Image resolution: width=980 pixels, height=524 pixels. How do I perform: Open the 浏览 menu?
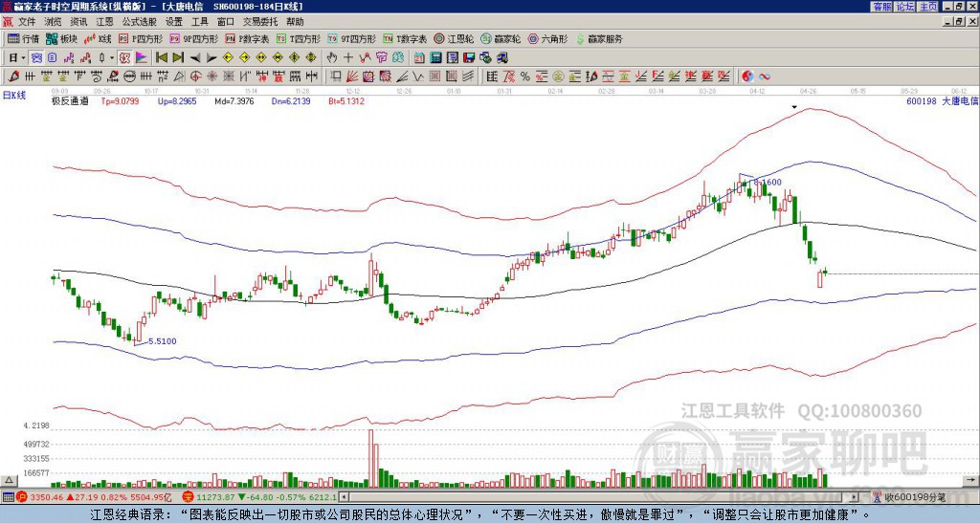(54, 22)
